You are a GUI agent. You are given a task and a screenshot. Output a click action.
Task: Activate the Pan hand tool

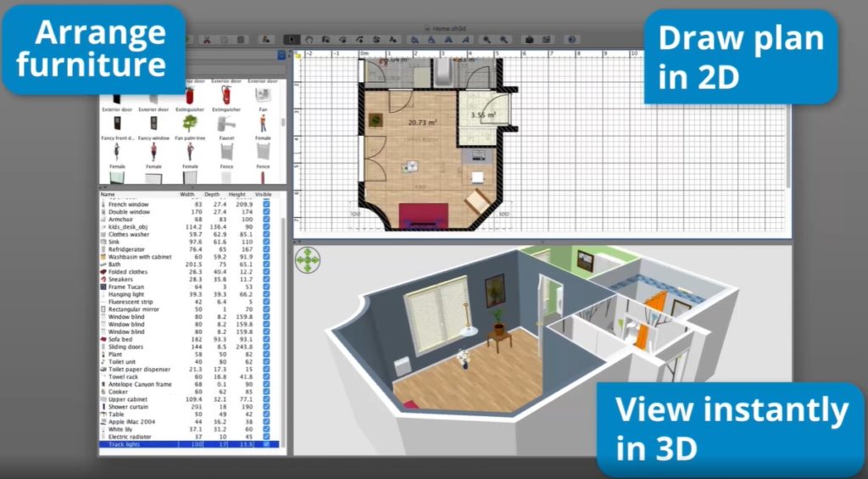click(x=309, y=40)
